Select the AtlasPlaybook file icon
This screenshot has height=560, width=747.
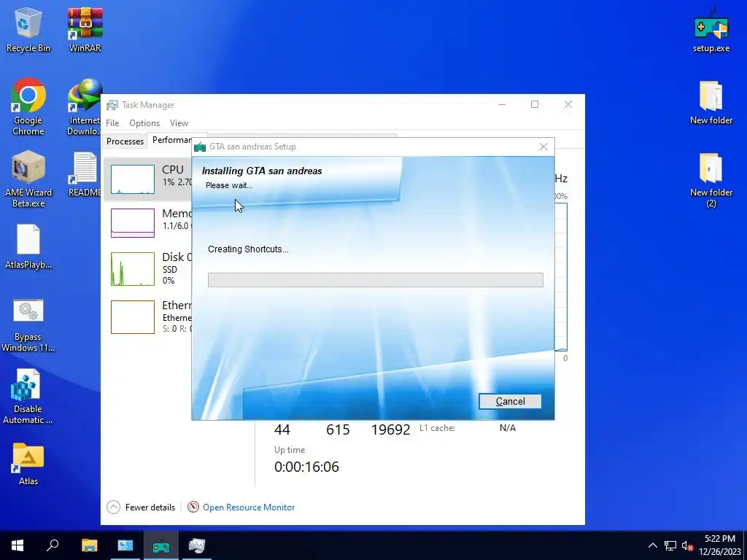[x=28, y=246]
